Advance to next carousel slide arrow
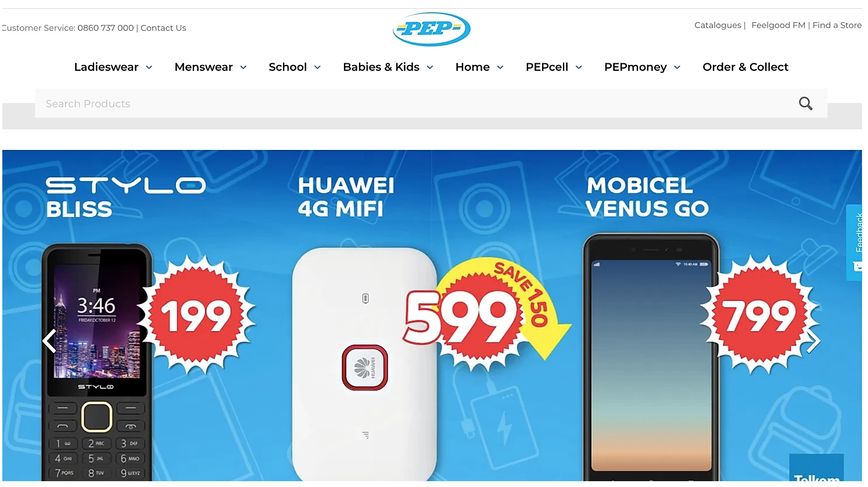The height and width of the screenshot is (487, 868). click(813, 341)
